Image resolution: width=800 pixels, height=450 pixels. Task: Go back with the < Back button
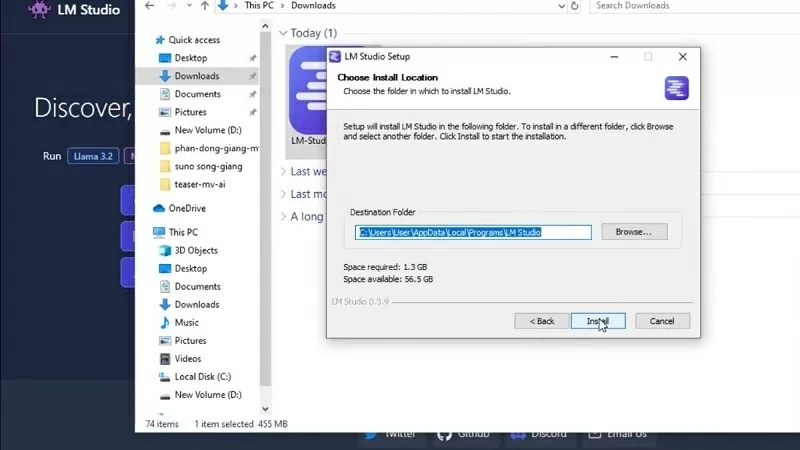coord(541,321)
